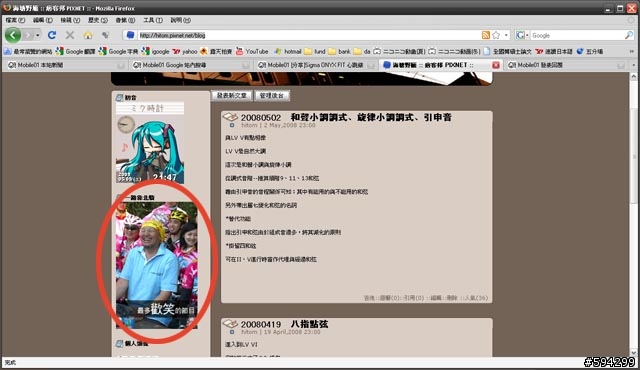
Task: Close the Sigma ONYX FIT tab
Action: pyautogui.click(x=371, y=65)
